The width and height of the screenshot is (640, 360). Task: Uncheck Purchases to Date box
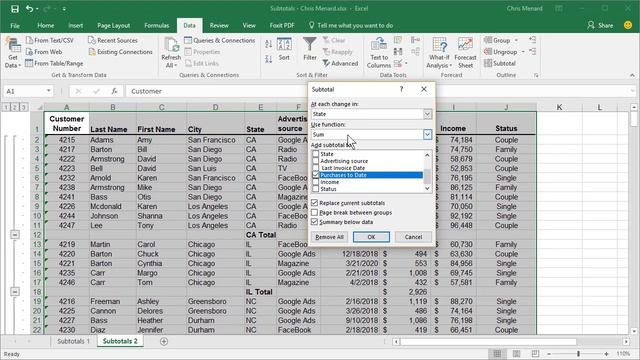coord(316,175)
